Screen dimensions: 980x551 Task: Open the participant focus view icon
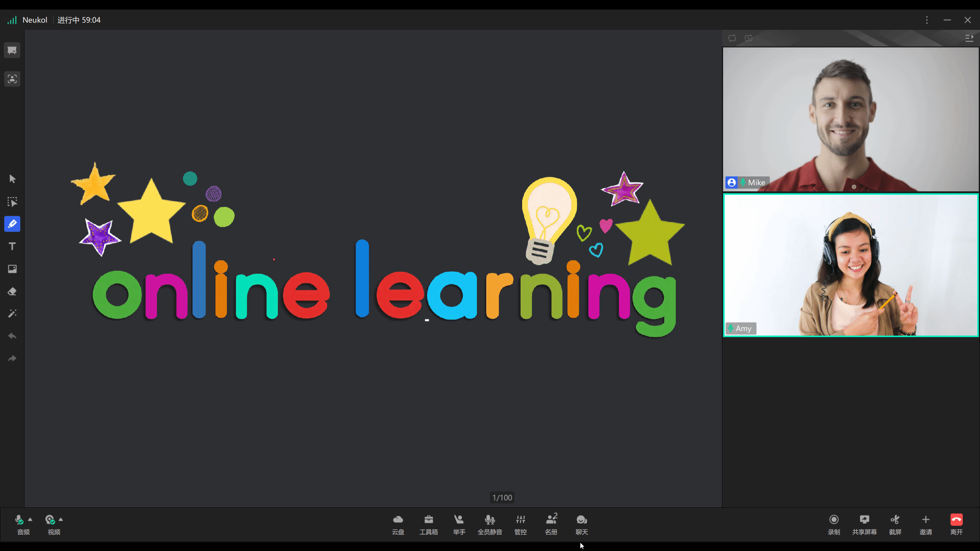click(x=12, y=79)
